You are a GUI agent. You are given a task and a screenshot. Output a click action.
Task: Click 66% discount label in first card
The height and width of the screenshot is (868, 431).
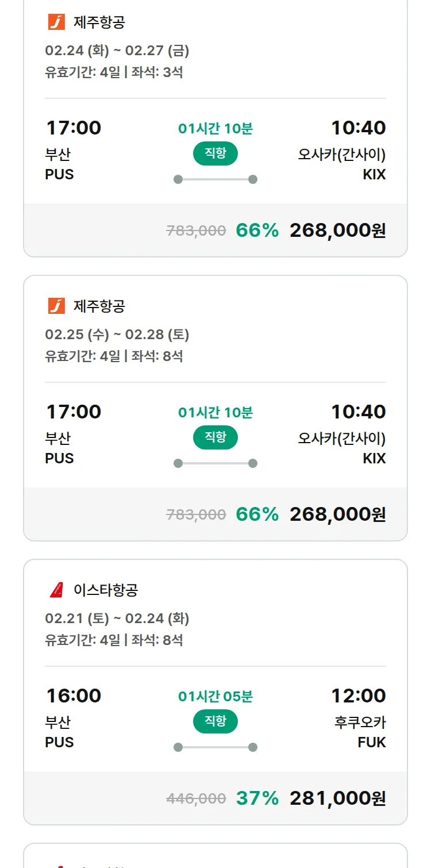tap(257, 231)
